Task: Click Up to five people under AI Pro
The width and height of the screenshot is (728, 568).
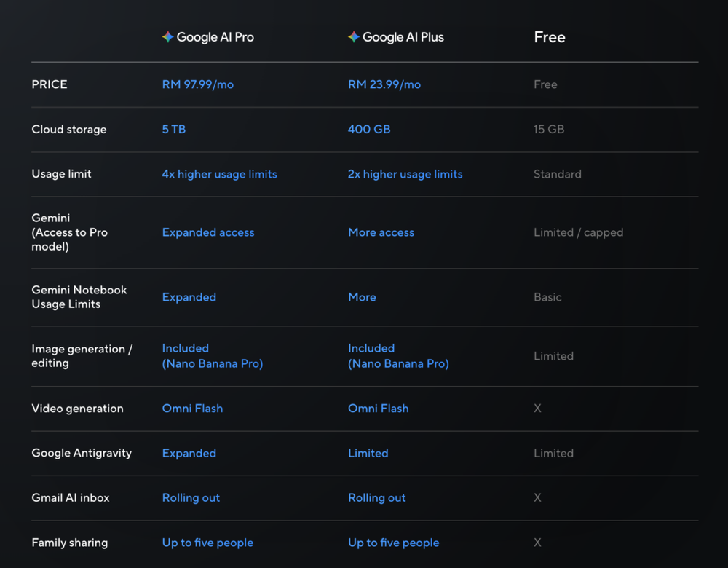Action: [207, 543]
